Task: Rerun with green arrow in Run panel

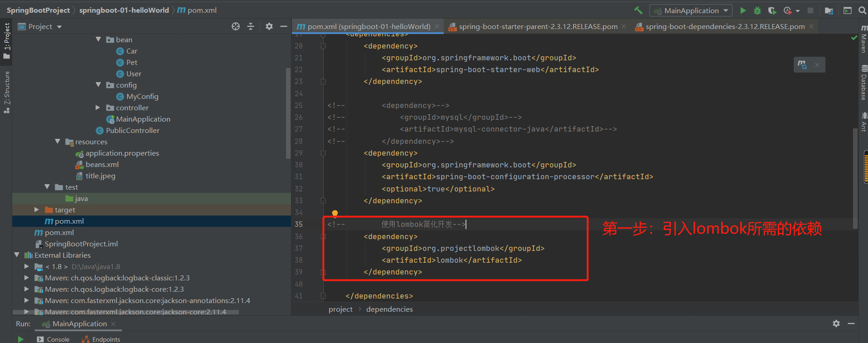Action: (20, 339)
